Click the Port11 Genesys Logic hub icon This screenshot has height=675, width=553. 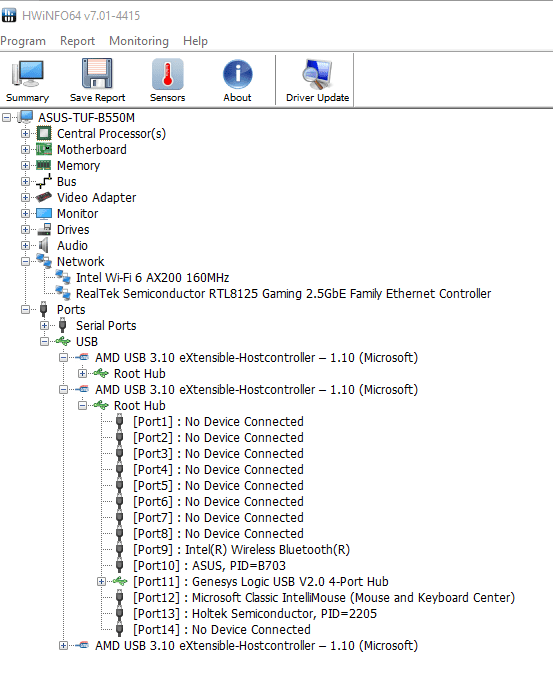(120, 582)
